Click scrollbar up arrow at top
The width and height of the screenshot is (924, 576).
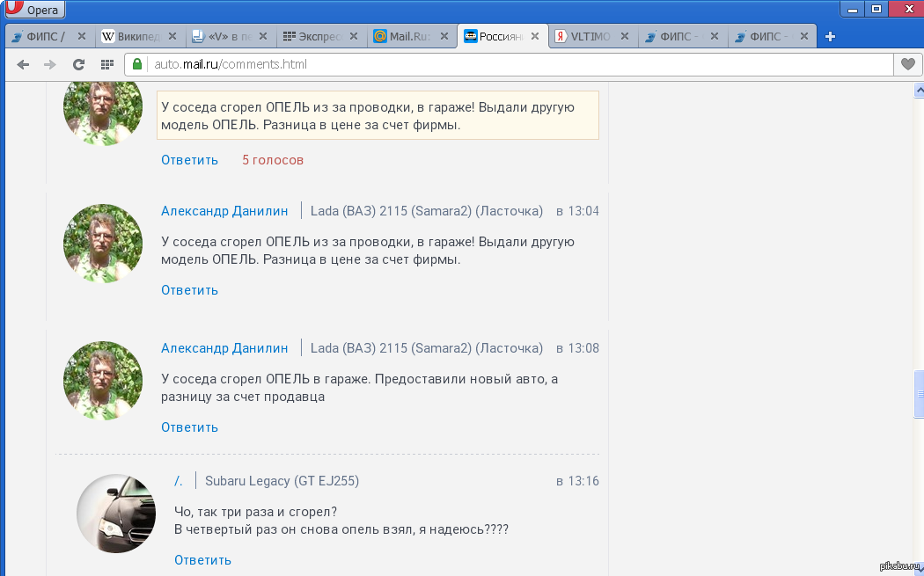coord(918,91)
